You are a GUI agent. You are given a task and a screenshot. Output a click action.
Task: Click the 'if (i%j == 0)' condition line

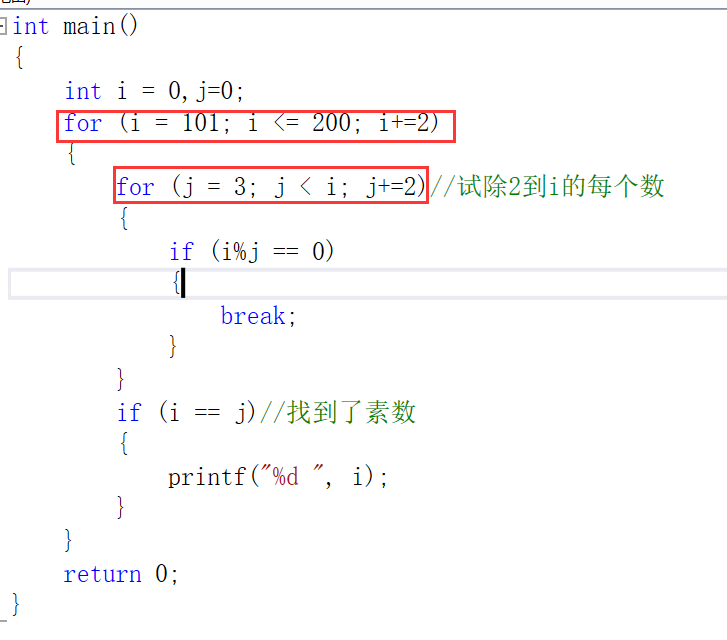coord(251,251)
